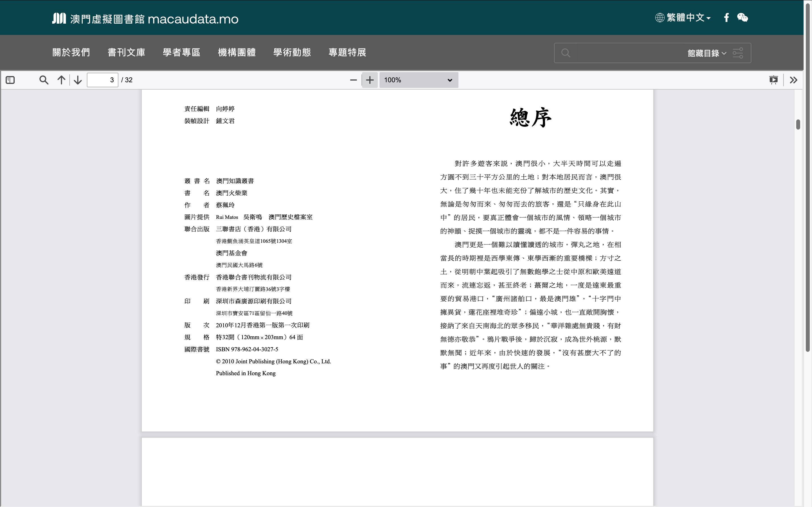This screenshot has height=507, width=812.
Task: Expand the additional PDF tools menu
Action: [794, 80]
